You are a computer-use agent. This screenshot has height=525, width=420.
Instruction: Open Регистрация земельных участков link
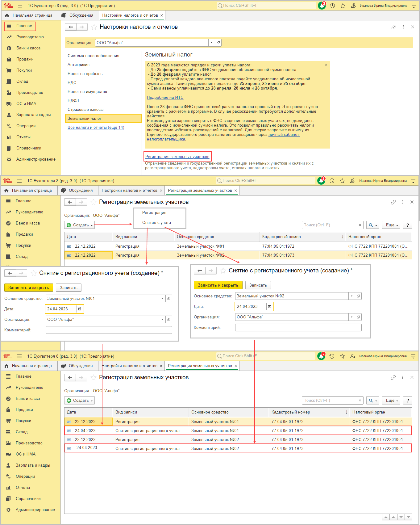(177, 157)
